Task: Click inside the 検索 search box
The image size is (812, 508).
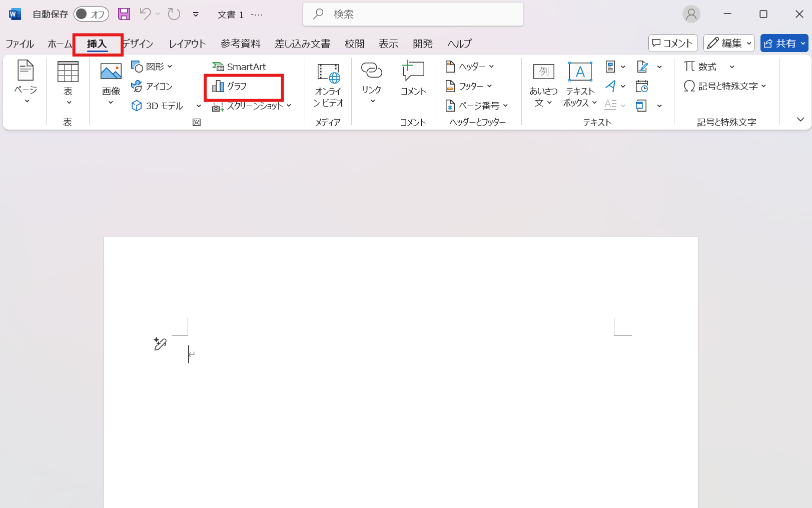Action: click(x=413, y=14)
